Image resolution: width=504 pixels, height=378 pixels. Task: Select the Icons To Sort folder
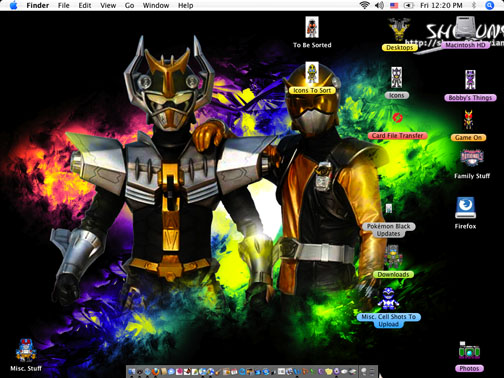click(x=312, y=73)
